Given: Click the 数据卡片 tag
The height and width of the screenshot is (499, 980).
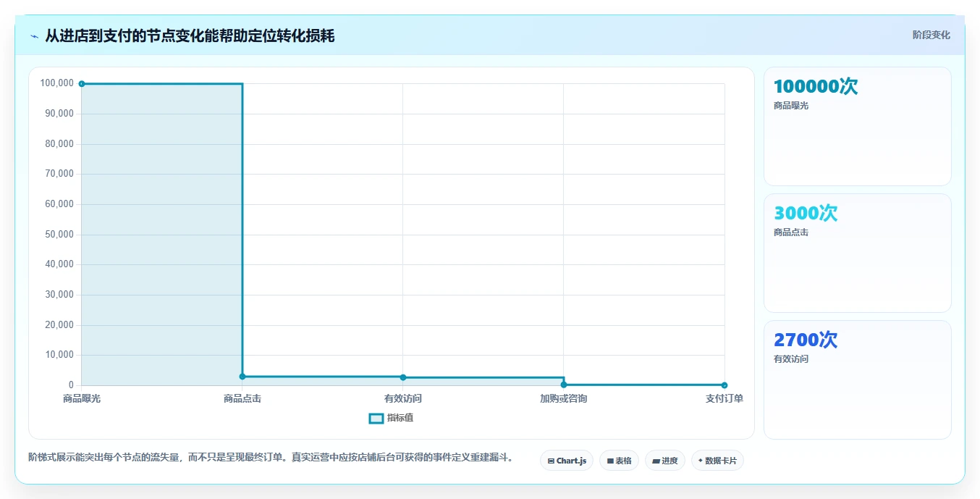Looking at the screenshot, I should click(717, 461).
